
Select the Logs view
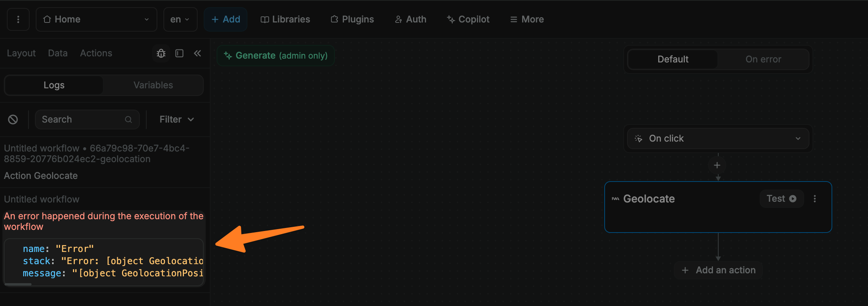click(54, 85)
